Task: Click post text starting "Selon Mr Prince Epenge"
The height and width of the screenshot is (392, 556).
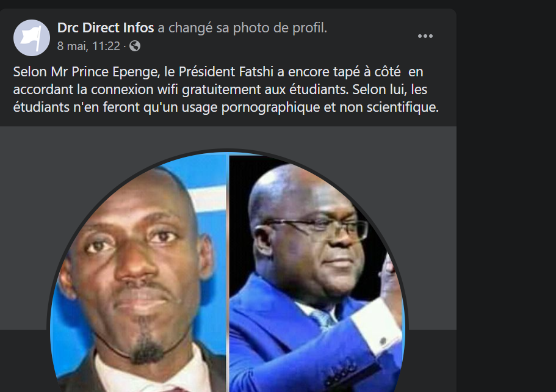Action: pyautogui.click(x=226, y=89)
